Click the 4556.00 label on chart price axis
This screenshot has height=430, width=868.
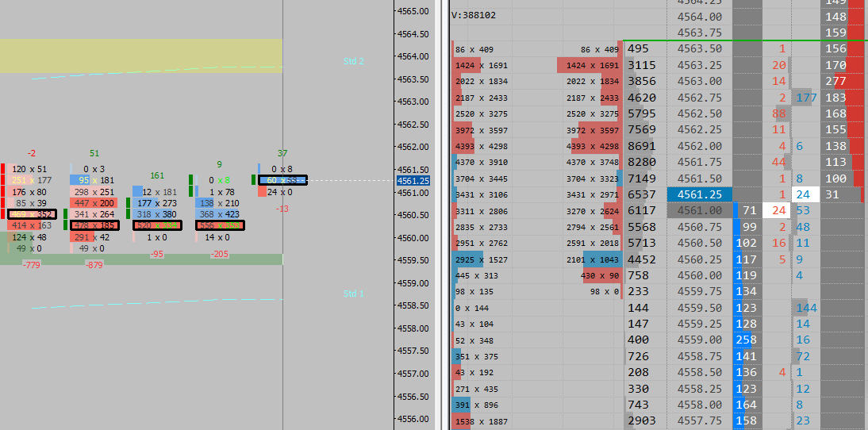[x=413, y=419]
